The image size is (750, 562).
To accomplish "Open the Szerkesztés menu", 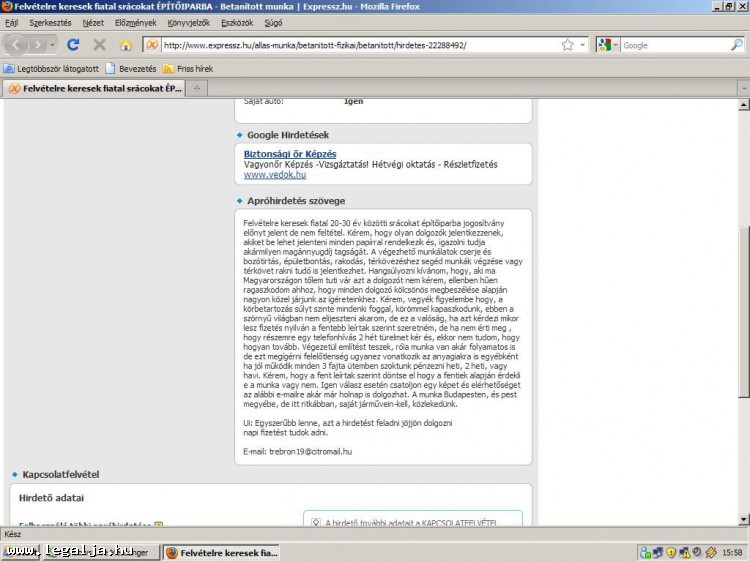I will pos(49,21).
